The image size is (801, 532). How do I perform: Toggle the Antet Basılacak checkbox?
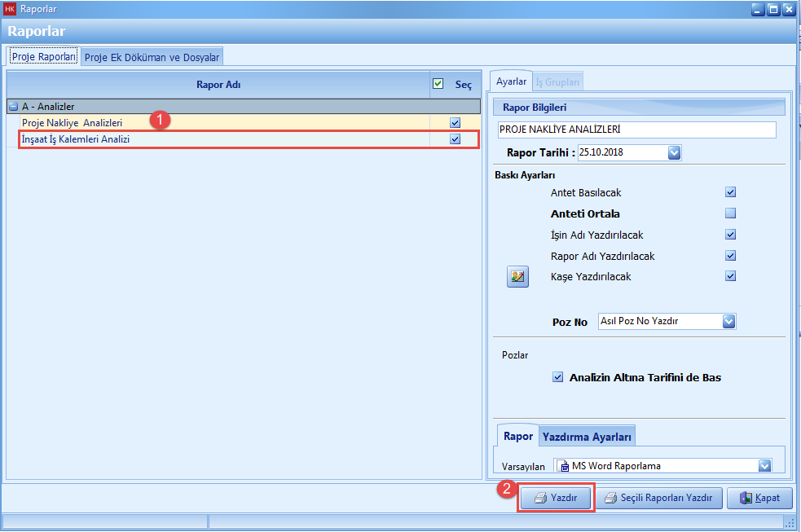point(730,192)
